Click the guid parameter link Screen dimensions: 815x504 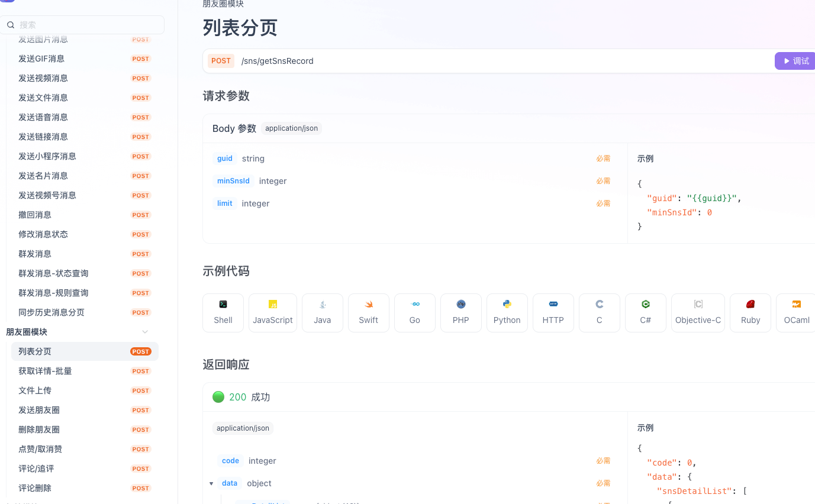(x=224, y=159)
